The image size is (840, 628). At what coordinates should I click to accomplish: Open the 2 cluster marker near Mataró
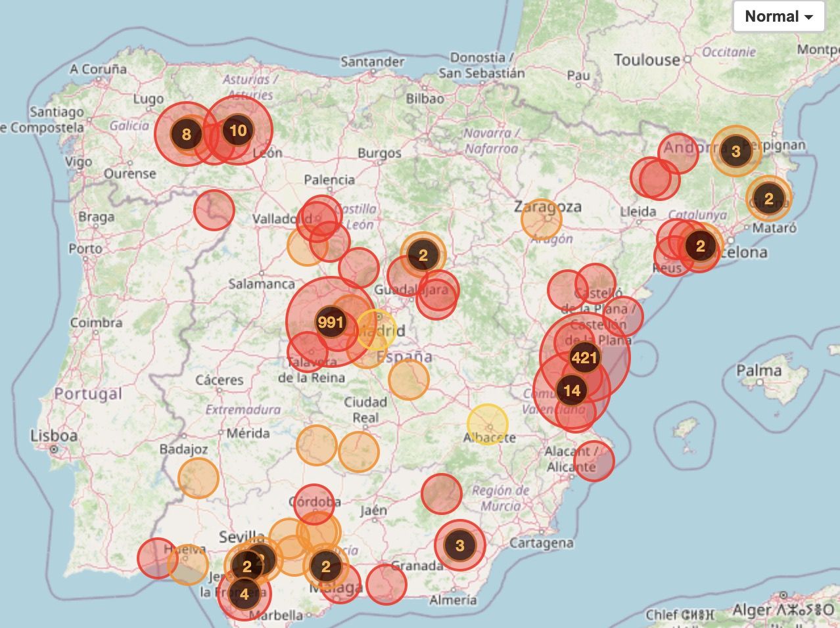click(x=769, y=198)
